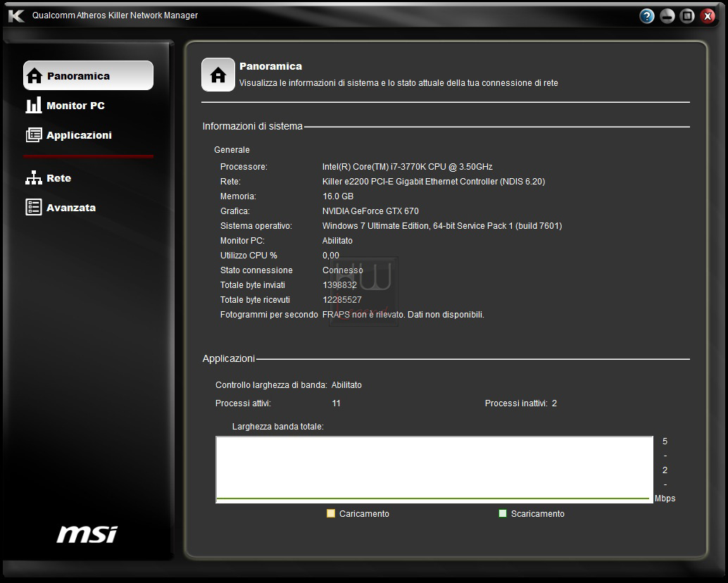Close the Killer Network Manager window
The image size is (728, 583).
click(x=707, y=16)
